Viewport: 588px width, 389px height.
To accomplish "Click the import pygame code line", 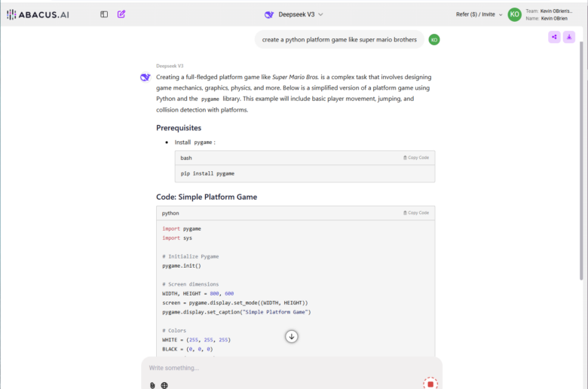I will pyautogui.click(x=182, y=229).
